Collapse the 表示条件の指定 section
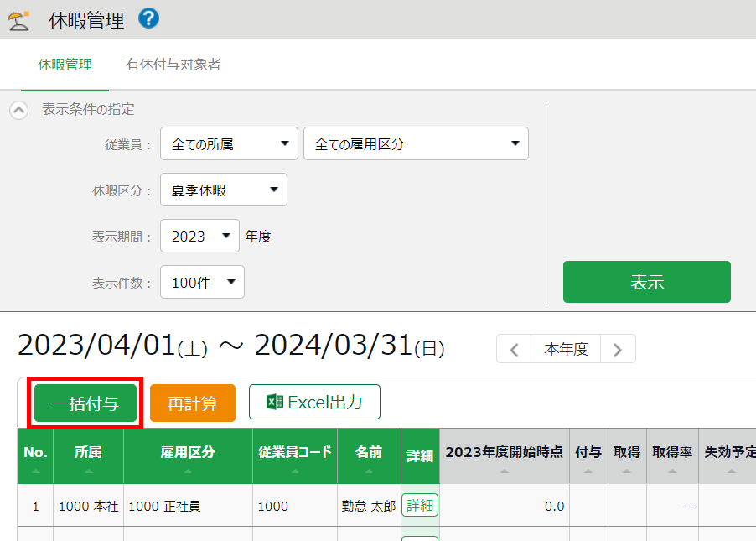Viewport: 756px width, 541px height. (x=18, y=110)
